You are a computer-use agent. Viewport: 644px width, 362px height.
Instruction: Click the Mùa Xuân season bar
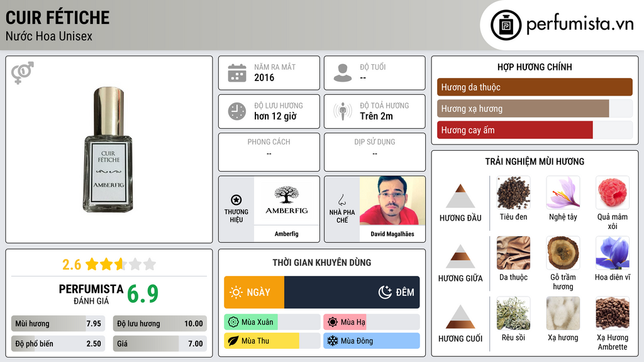(x=272, y=322)
